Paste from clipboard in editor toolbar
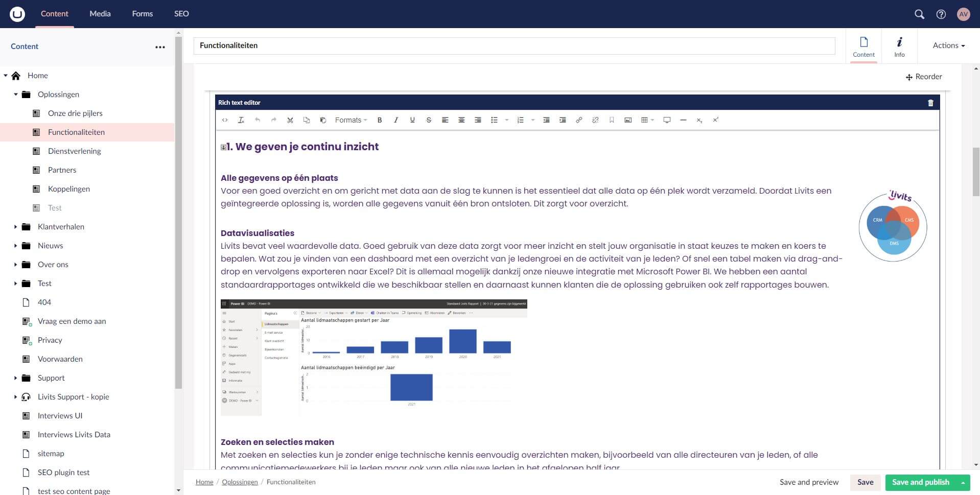Screen dimensions: 980x495 coord(323,120)
